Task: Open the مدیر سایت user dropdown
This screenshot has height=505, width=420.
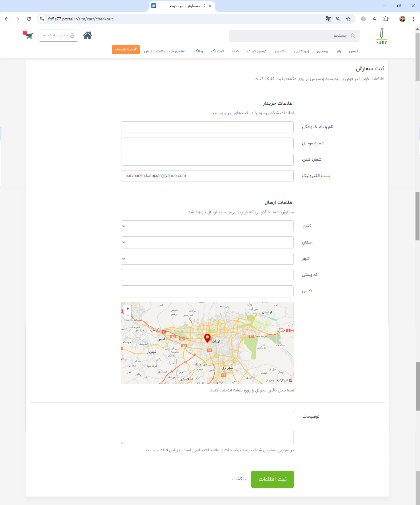Action: coord(59,36)
